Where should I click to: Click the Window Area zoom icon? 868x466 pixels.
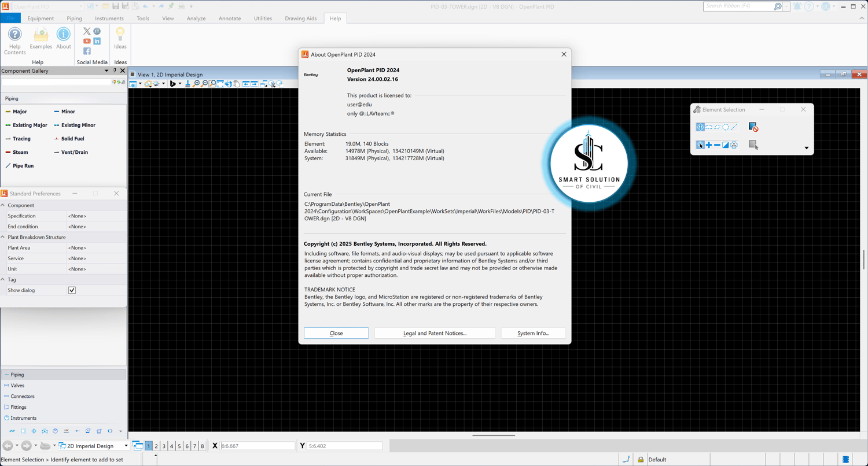point(212,84)
